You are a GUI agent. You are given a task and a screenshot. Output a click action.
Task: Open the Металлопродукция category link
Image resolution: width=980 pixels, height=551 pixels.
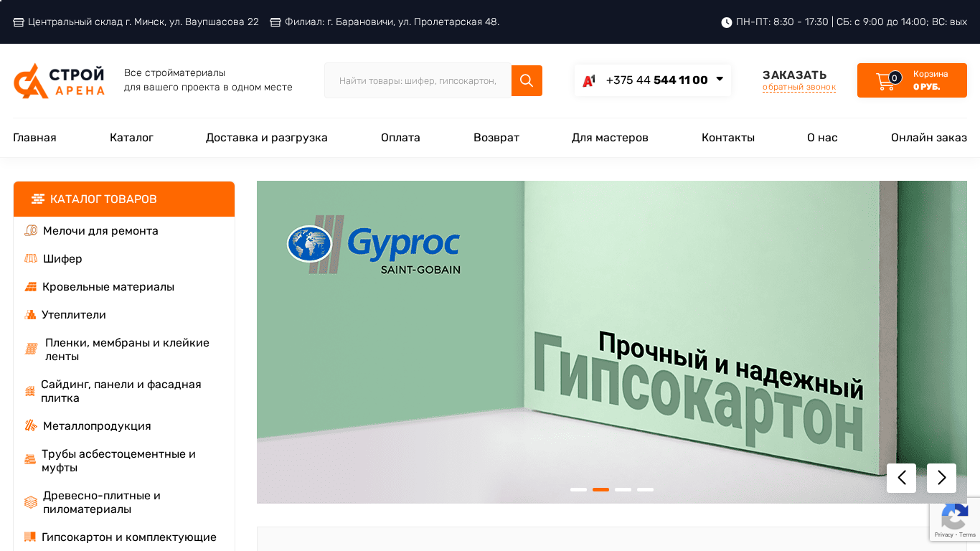click(x=97, y=426)
